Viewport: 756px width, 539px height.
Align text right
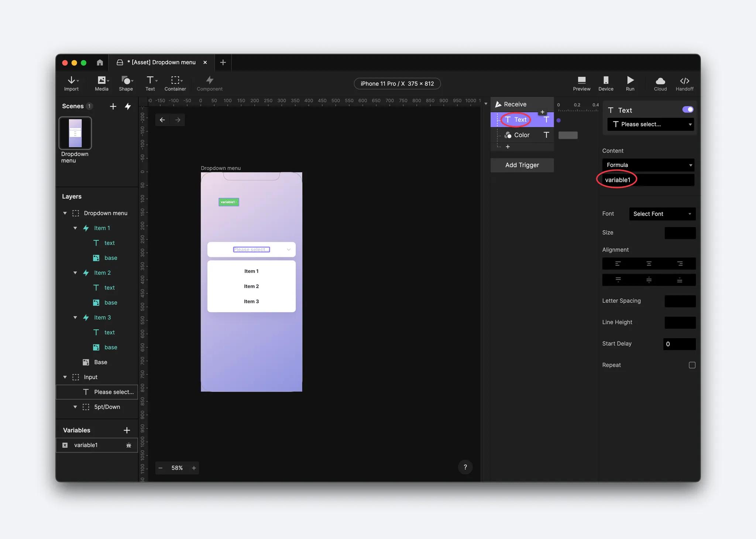[x=680, y=264]
